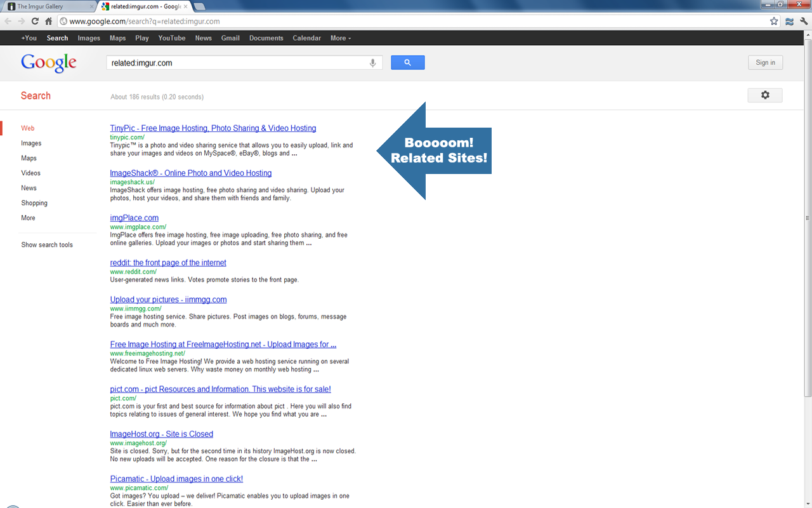Viewport: 812px width, 508px height.
Task: Filter results by Videos in sidebar
Action: [x=31, y=173]
